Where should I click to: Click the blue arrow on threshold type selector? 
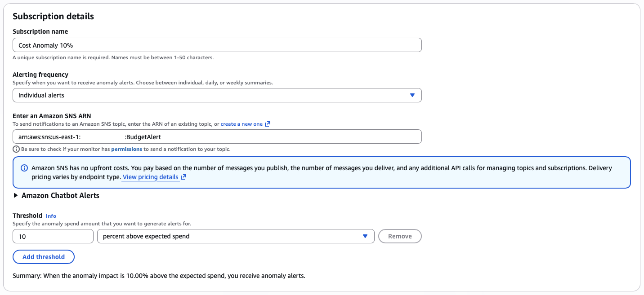(365, 236)
